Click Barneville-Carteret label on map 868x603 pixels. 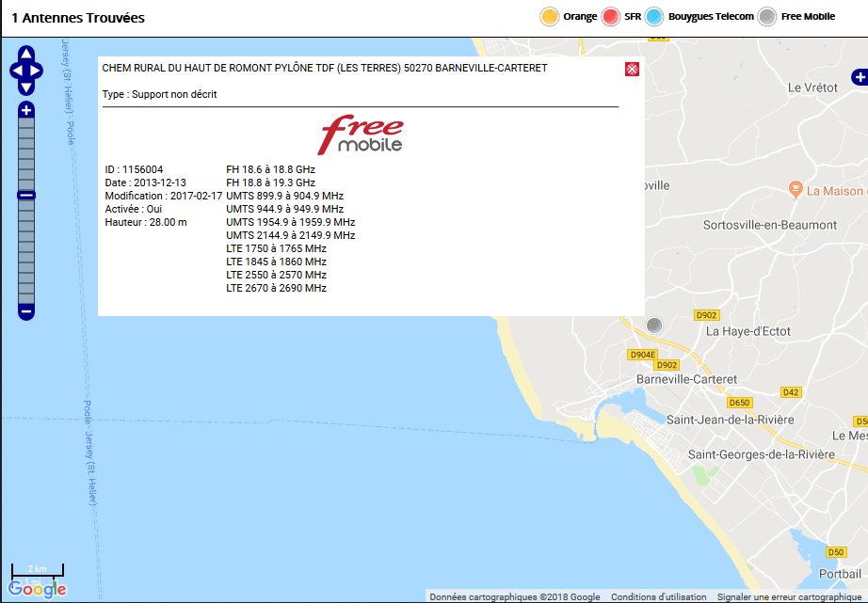coord(686,379)
